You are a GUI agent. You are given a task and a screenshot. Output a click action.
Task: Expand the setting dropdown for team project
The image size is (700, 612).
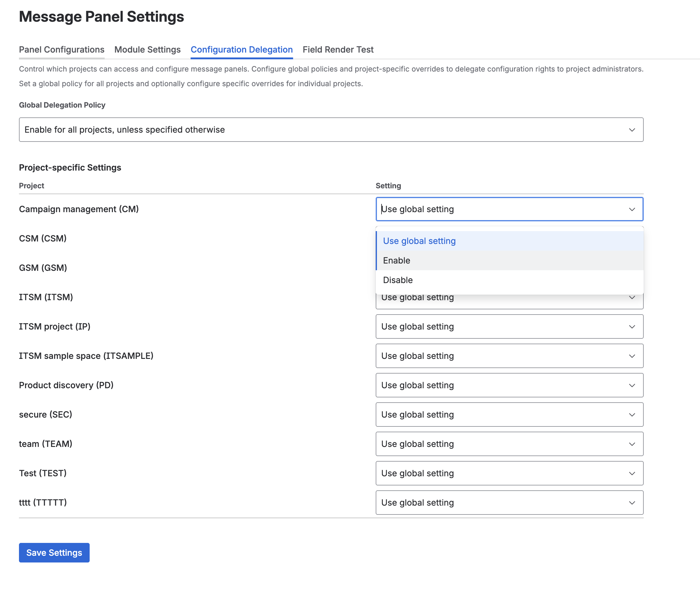tap(509, 444)
